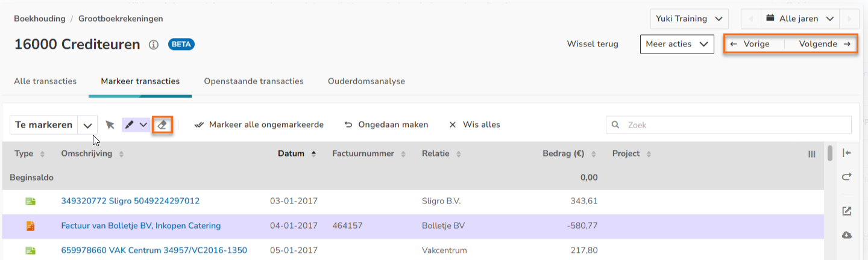Click the info icon beside Crediteuren
This screenshot has height=260, width=868.
154,45
